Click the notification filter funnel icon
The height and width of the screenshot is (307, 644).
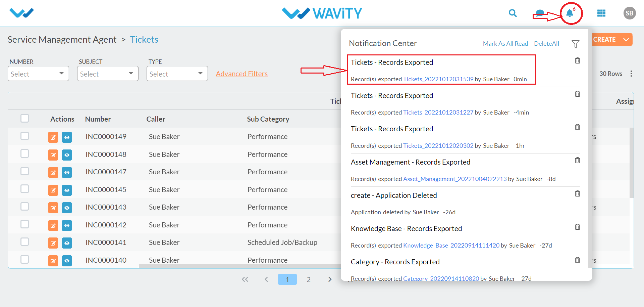point(576,44)
